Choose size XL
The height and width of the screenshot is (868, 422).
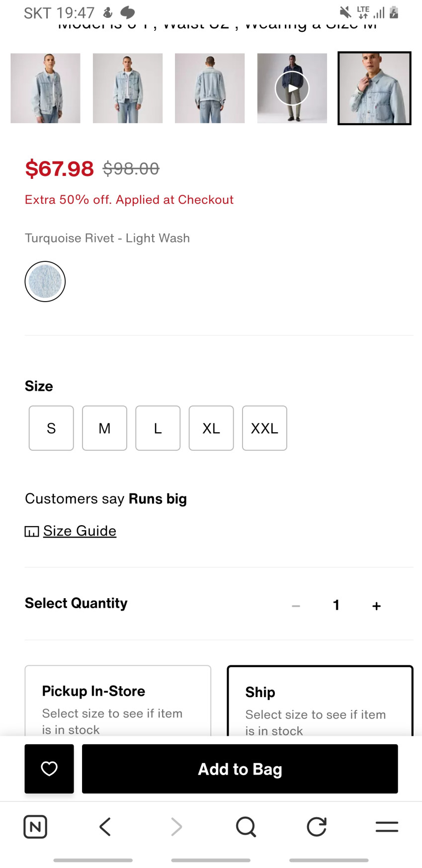point(211,428)
